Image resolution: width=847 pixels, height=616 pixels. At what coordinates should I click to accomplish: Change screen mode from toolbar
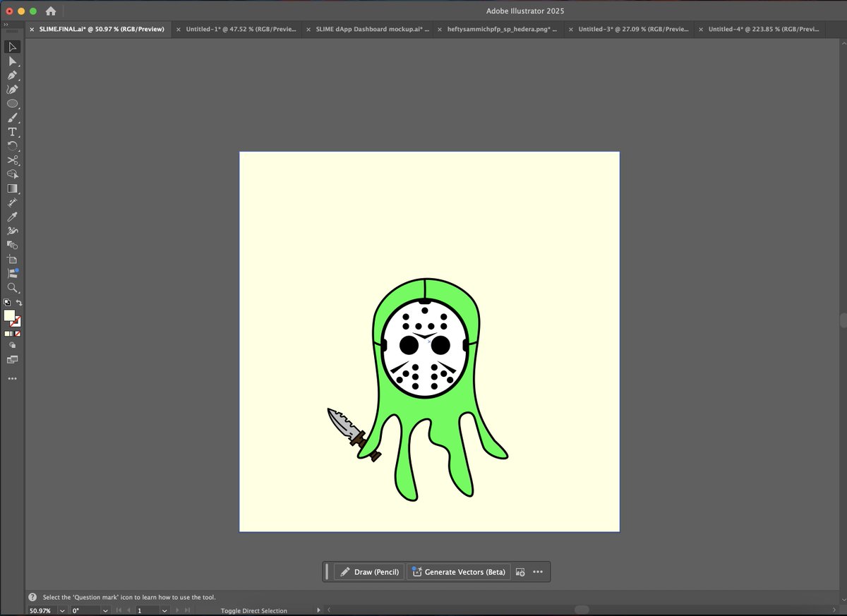pos(12,360)
